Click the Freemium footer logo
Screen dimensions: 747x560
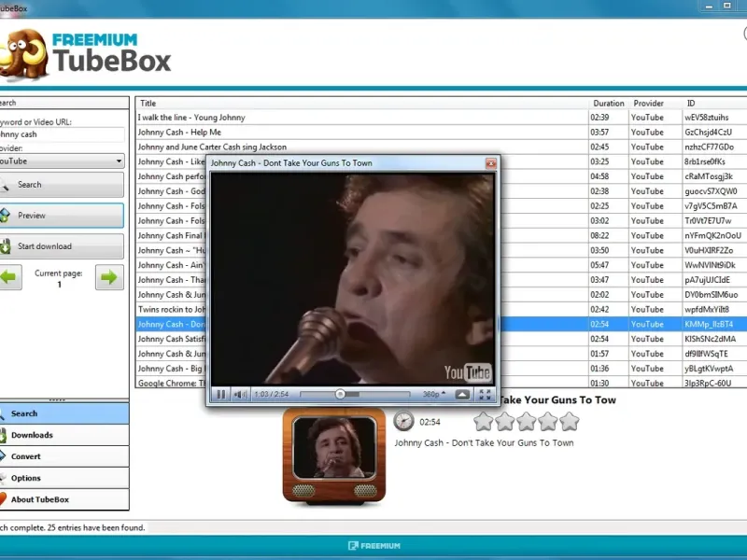tap(373, 546)
